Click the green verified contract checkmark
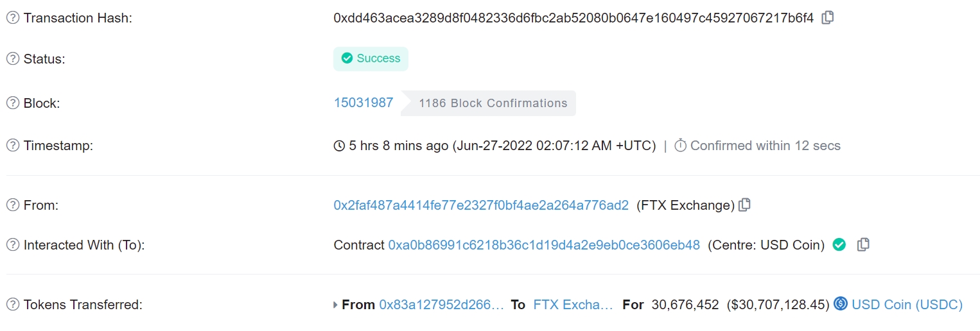The height and width of the screenshot is (331, 980). (839, 244)
